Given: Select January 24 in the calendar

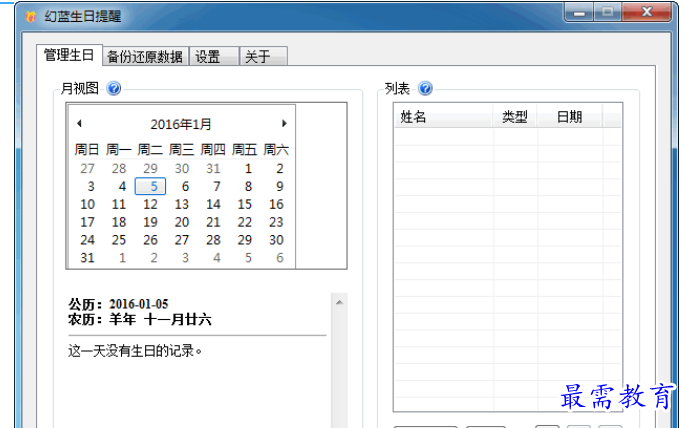Looking at the screenshot, I should tap(87, 240).
